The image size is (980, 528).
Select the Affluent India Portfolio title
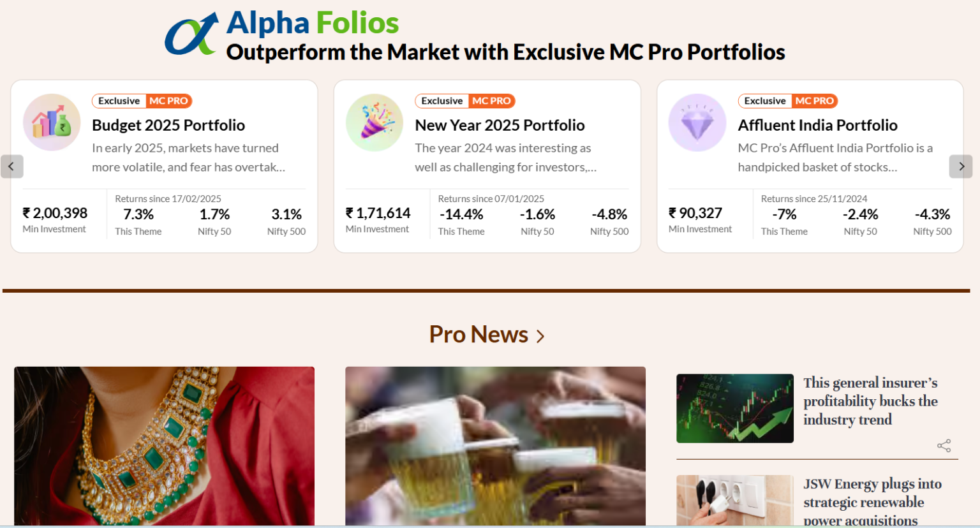[x=817, y=125]
